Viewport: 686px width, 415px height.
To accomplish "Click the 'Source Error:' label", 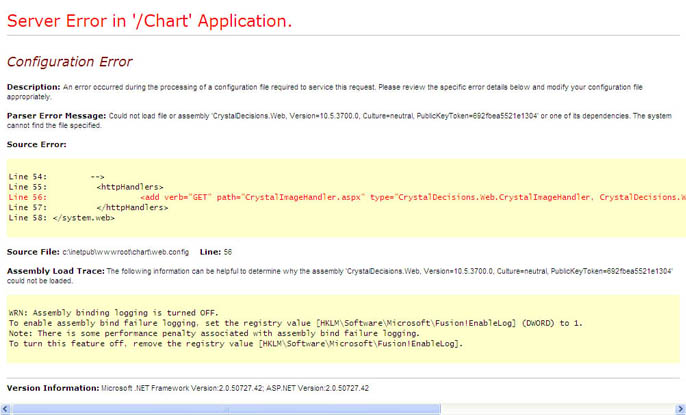I will (x=37, y=144).
